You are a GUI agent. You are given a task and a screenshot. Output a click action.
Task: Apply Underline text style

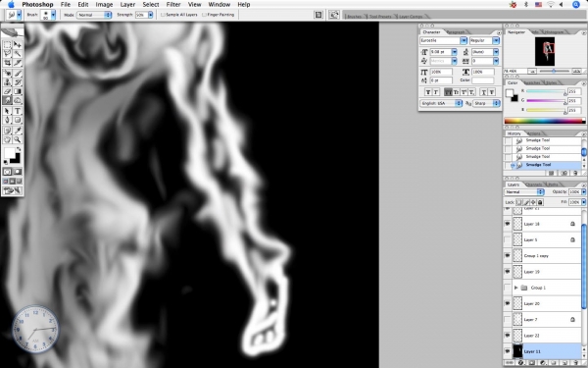[x=484, y=92]
